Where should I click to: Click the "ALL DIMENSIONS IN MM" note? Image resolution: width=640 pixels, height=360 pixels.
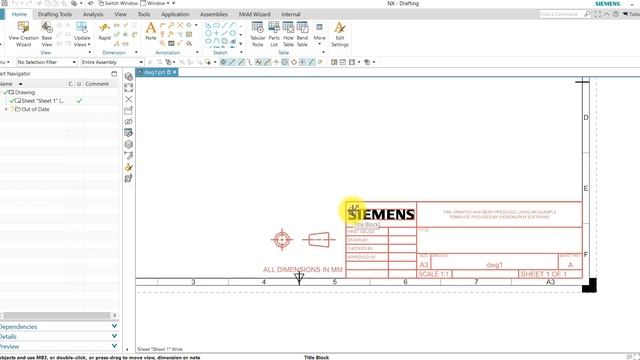coord(302,269)
